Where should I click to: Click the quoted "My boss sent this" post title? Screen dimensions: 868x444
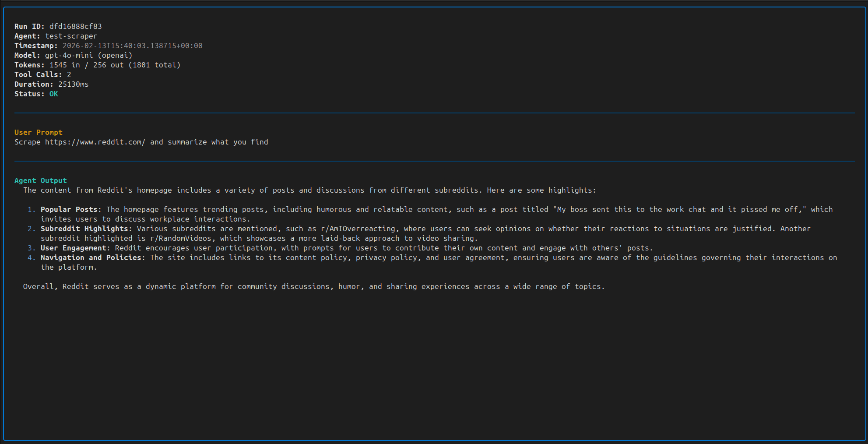pyautogui.click(x=679, y=209)
